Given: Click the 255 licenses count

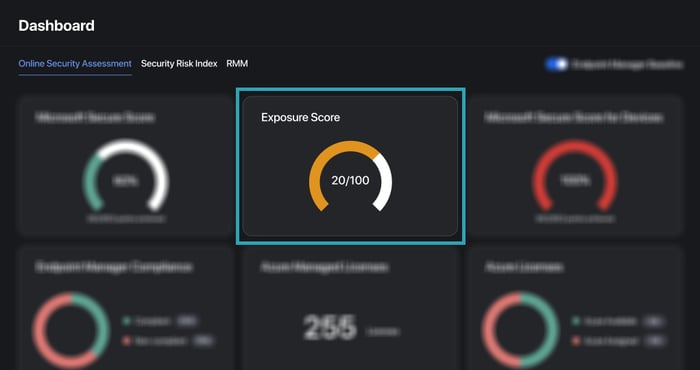Looking at the screenshot, I should 330,328.
